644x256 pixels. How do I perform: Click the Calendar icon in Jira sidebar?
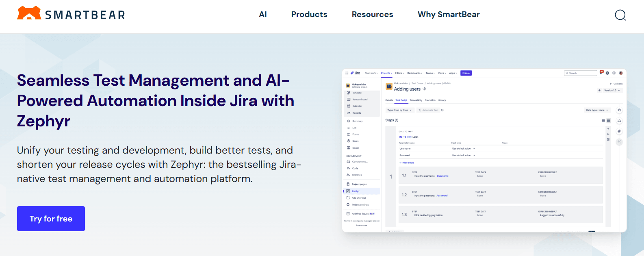coord(348,106)
